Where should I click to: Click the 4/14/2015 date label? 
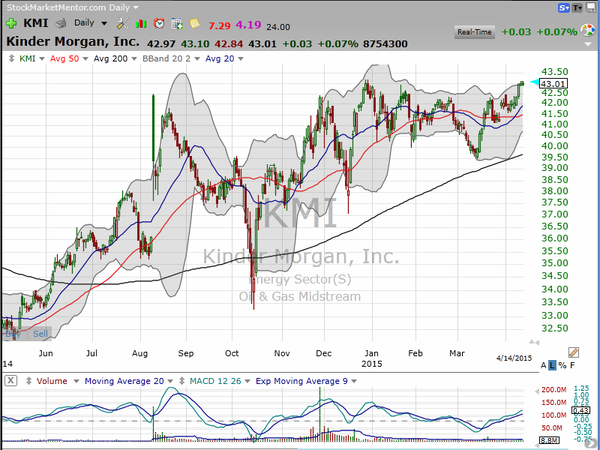click(514, 358)
